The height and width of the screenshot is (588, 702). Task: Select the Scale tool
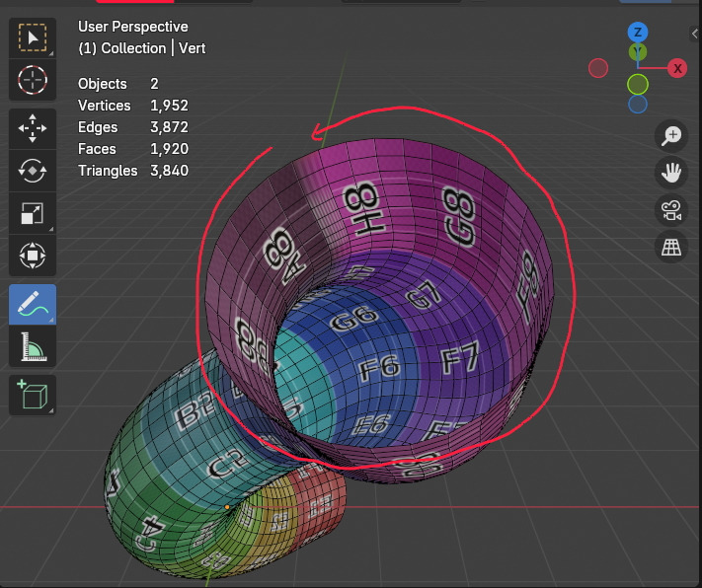click(33, 213)
